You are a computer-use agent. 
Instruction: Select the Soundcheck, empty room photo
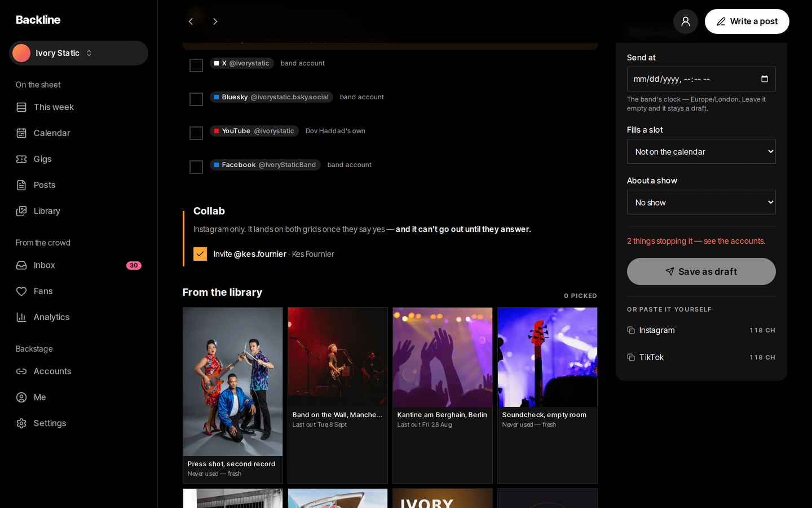548,396
